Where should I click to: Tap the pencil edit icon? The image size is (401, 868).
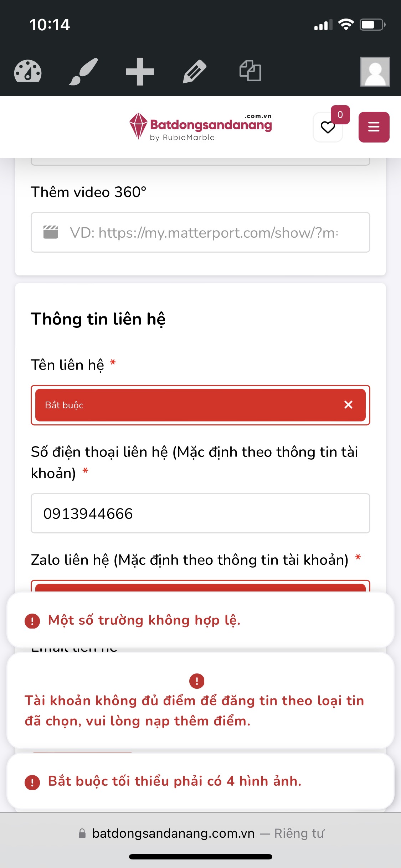(x=194, y=71)
